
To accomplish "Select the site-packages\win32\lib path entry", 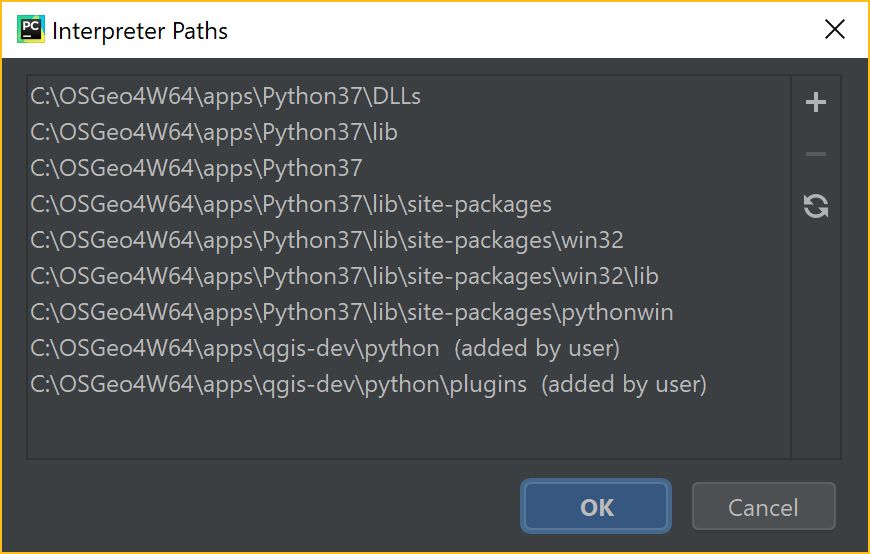I will point(408,276).
